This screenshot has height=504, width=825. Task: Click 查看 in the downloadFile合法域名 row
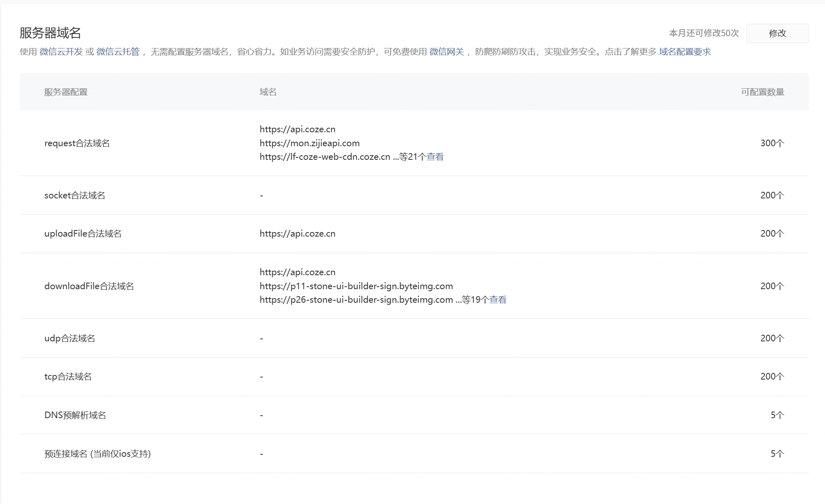click(498, 300)
